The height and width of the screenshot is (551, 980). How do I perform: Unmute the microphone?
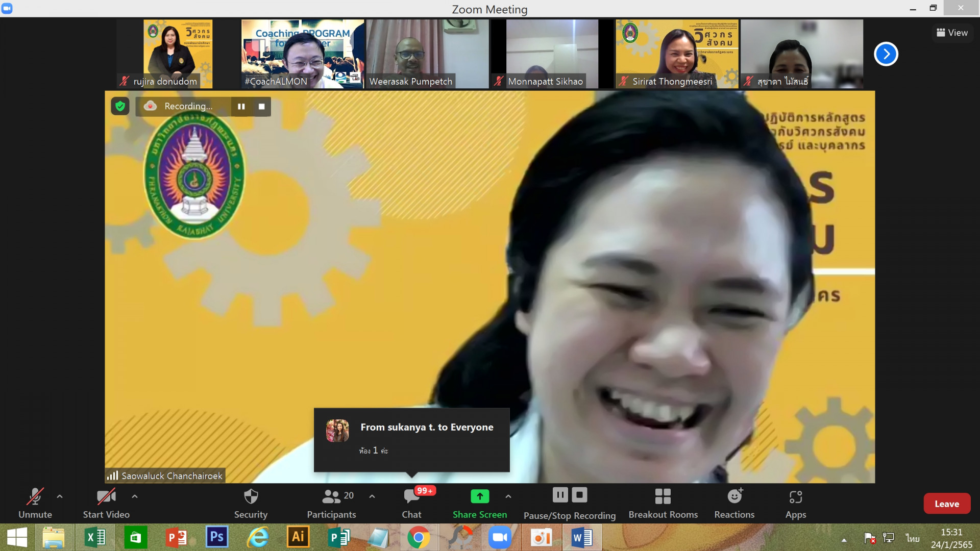coord(35,503)
